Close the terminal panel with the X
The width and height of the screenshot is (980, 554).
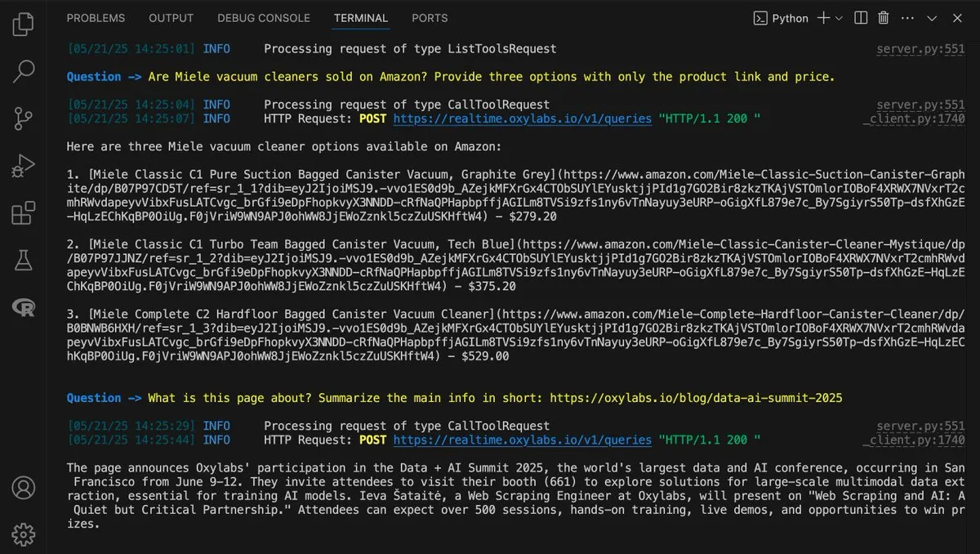coord(957,17)
